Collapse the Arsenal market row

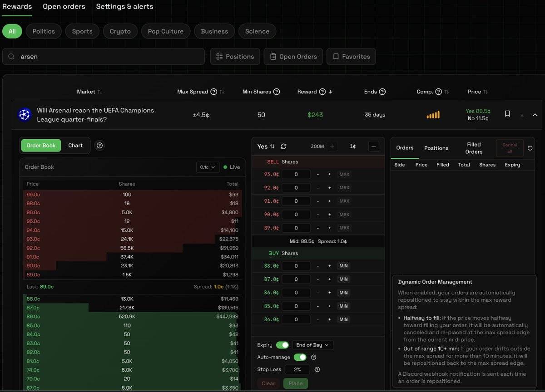pos(535,115)
